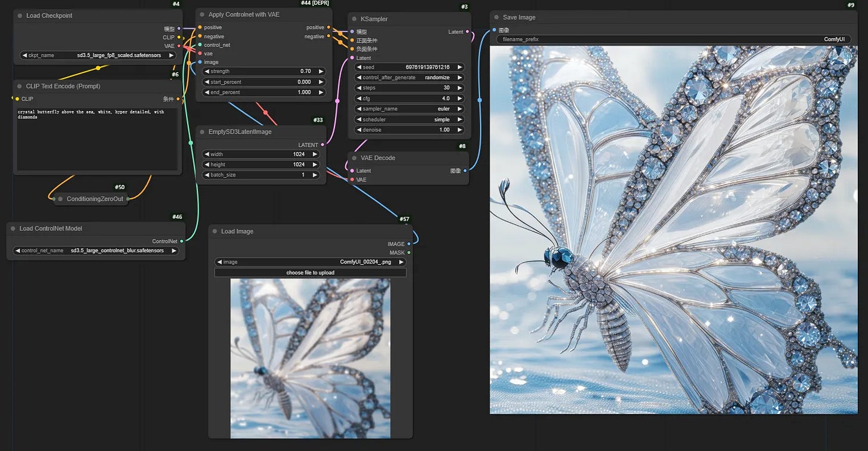Click the left arrow on the ComfyUI_00204_.png image widget
This screenshot has height=451, width=868.
(219, 261)
